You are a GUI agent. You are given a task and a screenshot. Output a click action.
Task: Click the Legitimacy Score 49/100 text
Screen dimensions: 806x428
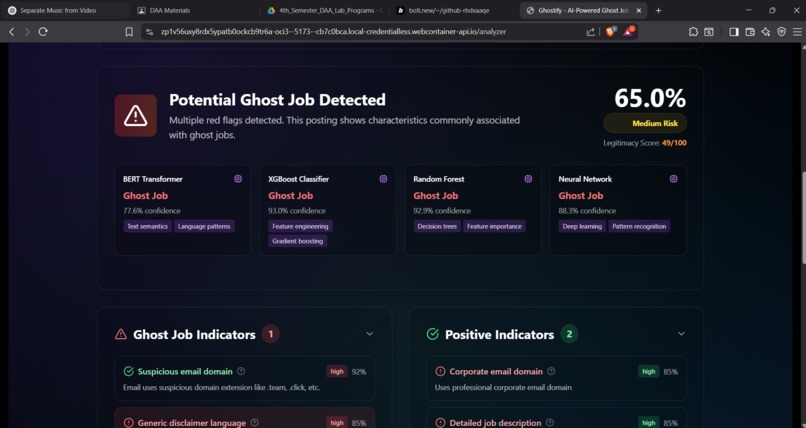pos(645,143)
